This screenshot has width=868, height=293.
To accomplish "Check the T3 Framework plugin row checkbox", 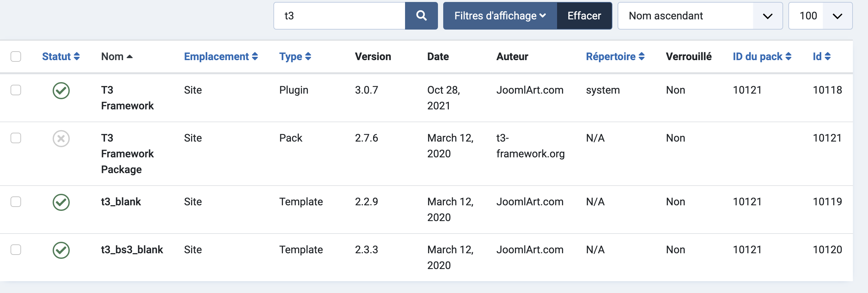I will tap(16, 90).
